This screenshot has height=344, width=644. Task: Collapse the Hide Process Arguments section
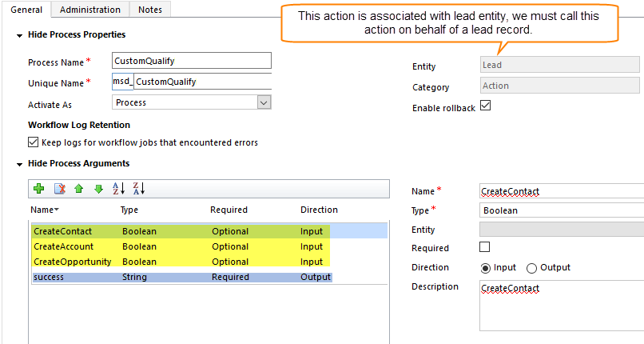[19, 164]
